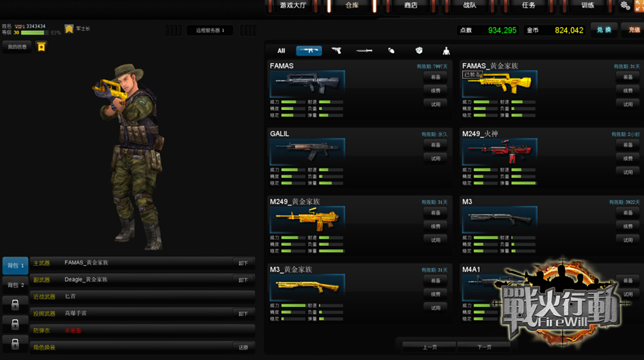The image size is (644, 360).
Task: Filter inventory by knife icon
Action: (364, 51)
